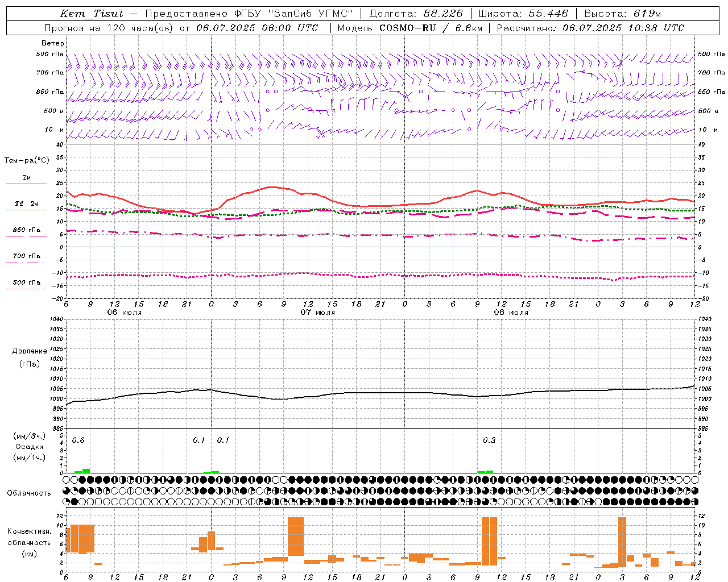Select 'Прогноз на 120 часа(ов)' forecast header text

pos(109,28)
